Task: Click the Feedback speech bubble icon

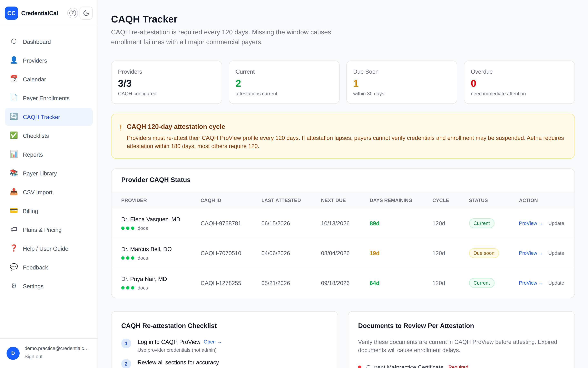Action: pyautogui.click(x=14, y=267)
